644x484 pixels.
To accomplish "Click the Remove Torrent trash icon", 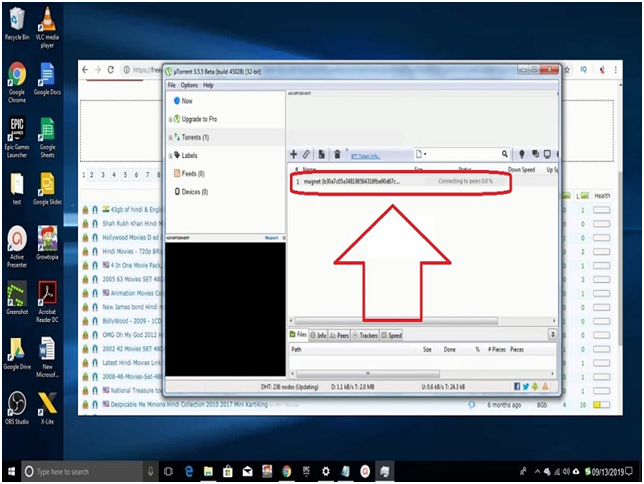I will (337, 154).
